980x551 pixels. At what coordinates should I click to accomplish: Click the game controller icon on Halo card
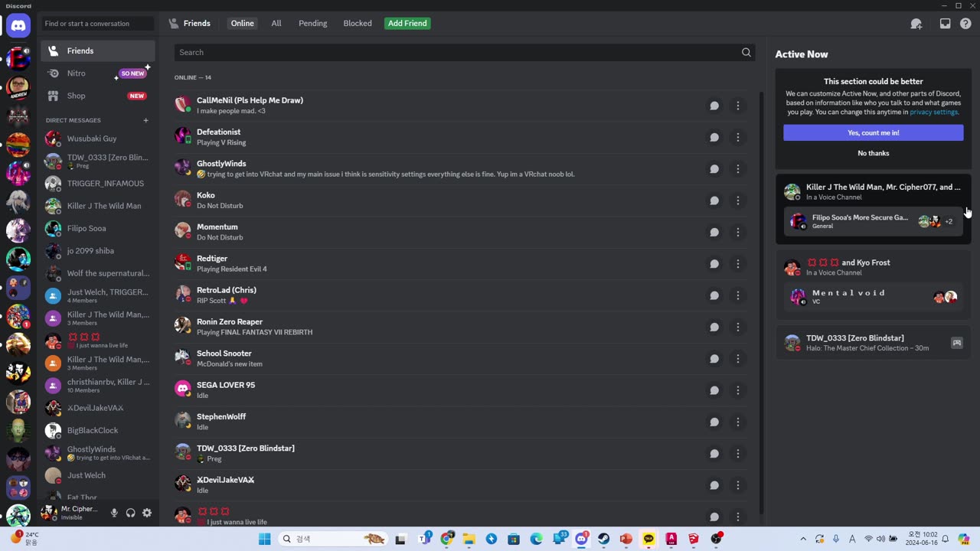956,343
